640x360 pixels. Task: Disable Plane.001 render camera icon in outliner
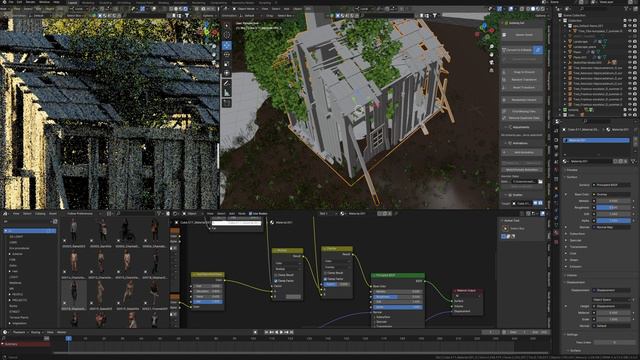point(636,58)
